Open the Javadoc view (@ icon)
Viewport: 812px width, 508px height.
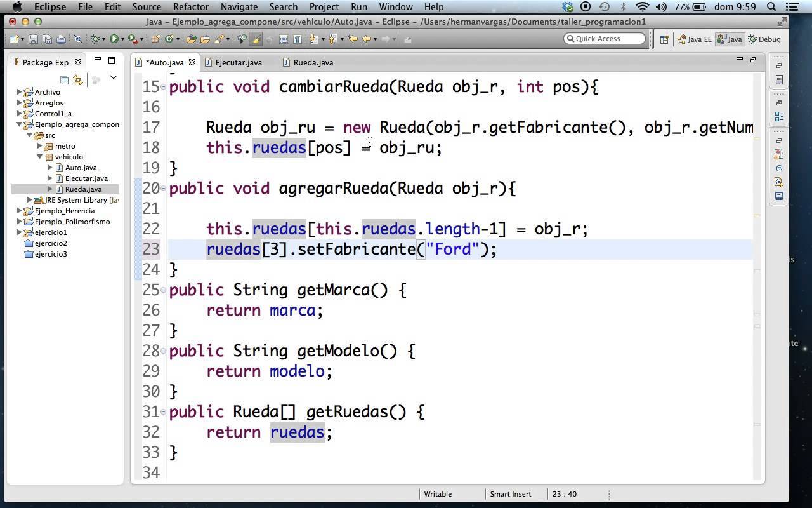[x=779, y=168]
